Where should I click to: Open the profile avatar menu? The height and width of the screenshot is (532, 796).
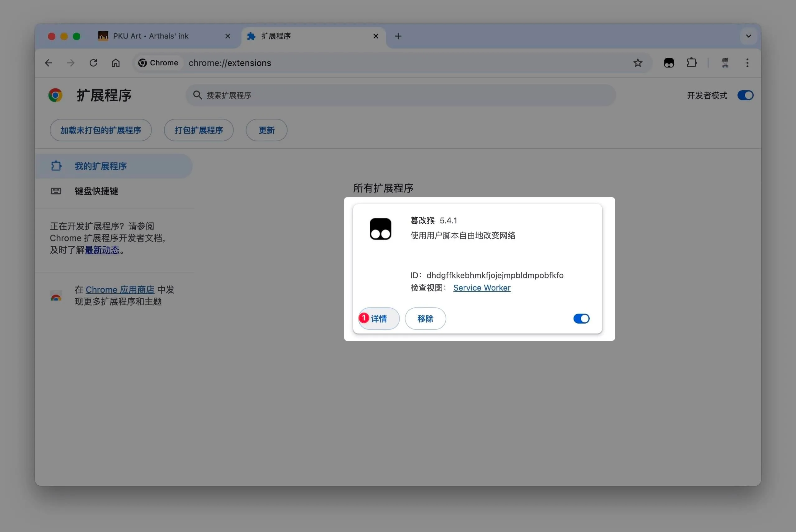[725, 63]
